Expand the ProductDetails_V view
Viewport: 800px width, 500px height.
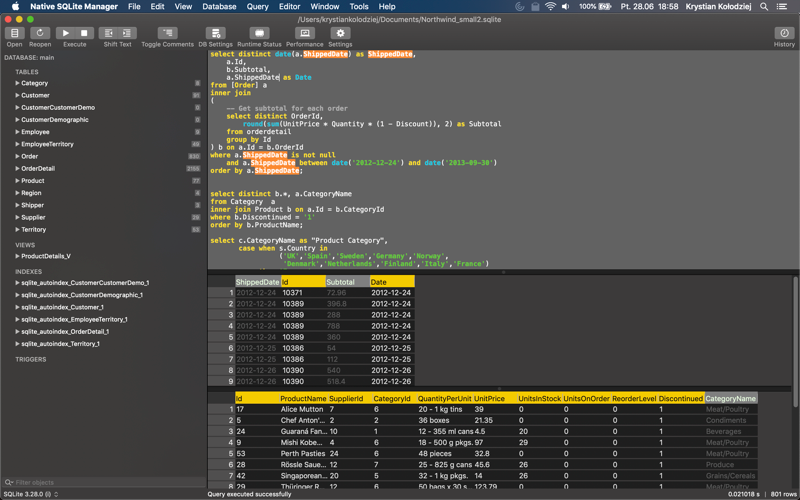click(17, 256)
